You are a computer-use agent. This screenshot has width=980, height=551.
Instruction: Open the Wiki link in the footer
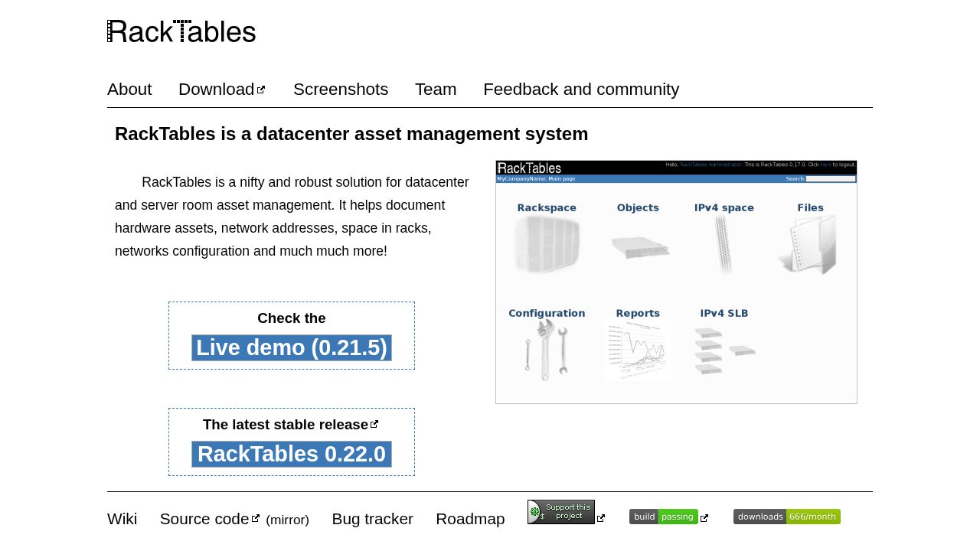[x=122, y=519]
